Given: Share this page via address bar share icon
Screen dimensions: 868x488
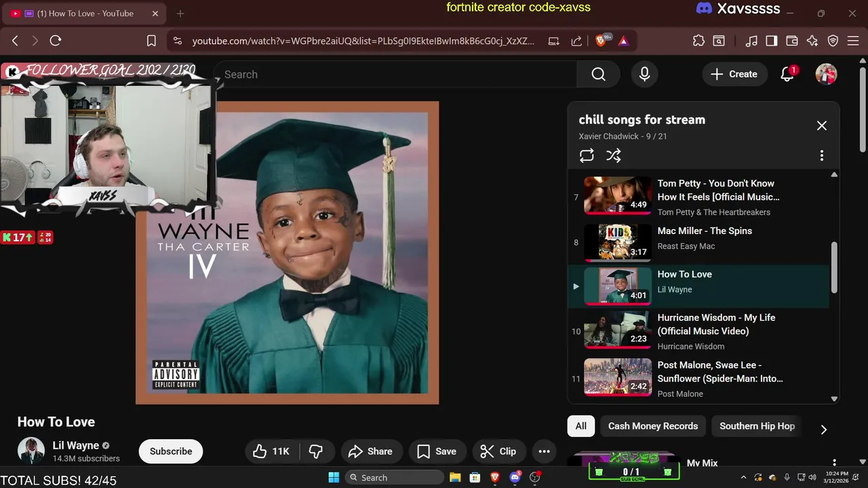Looking at the screenshot, I should pyautogui.click(x=576, y=41).
